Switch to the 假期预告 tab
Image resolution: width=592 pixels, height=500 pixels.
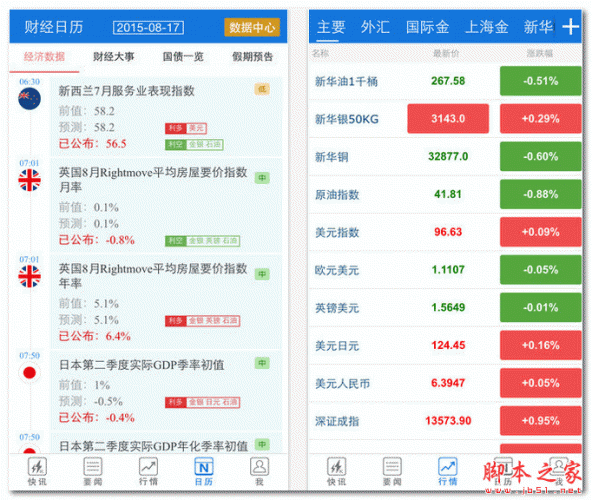pos(253,57)
